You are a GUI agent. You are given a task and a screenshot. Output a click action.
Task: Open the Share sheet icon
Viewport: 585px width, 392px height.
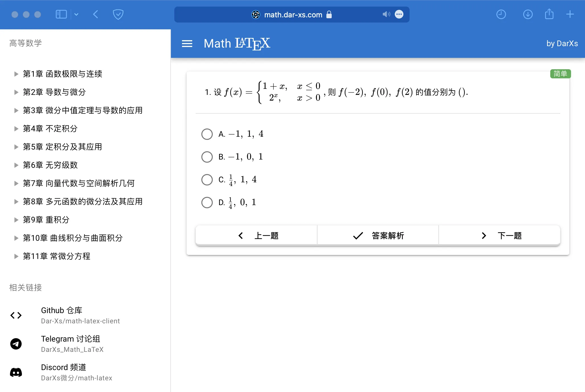549,14
